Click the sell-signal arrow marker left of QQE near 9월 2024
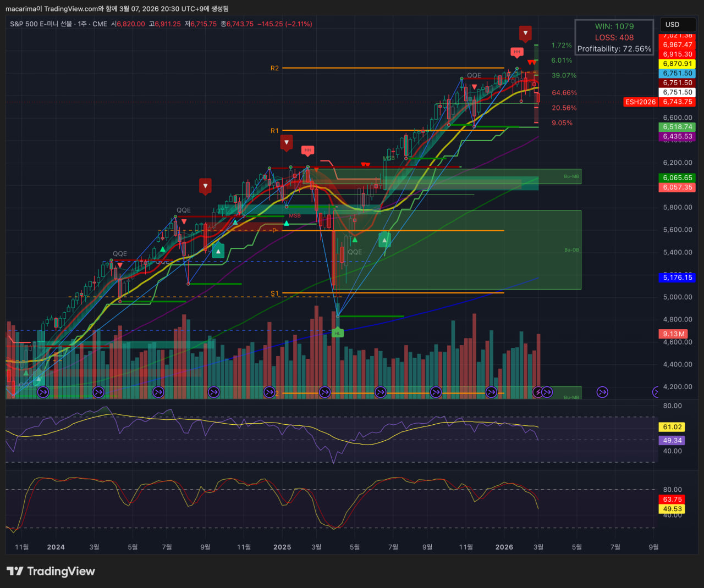 coord(205,186)
